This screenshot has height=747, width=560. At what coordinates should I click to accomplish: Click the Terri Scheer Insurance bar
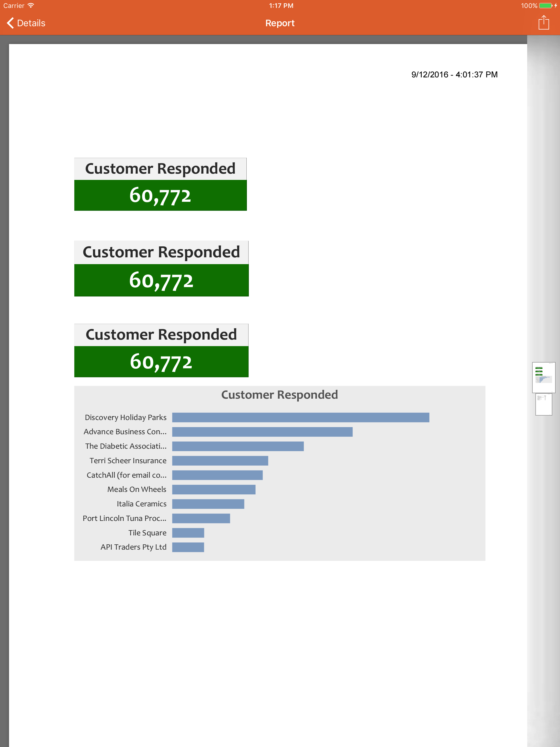pyautogui.click(x=220, y=461)
